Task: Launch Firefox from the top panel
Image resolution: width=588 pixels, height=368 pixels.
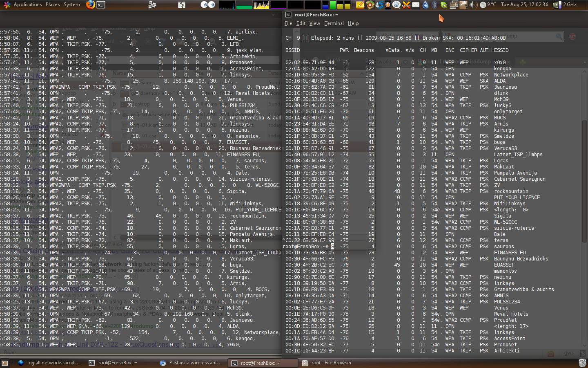Action: (90, 4)
